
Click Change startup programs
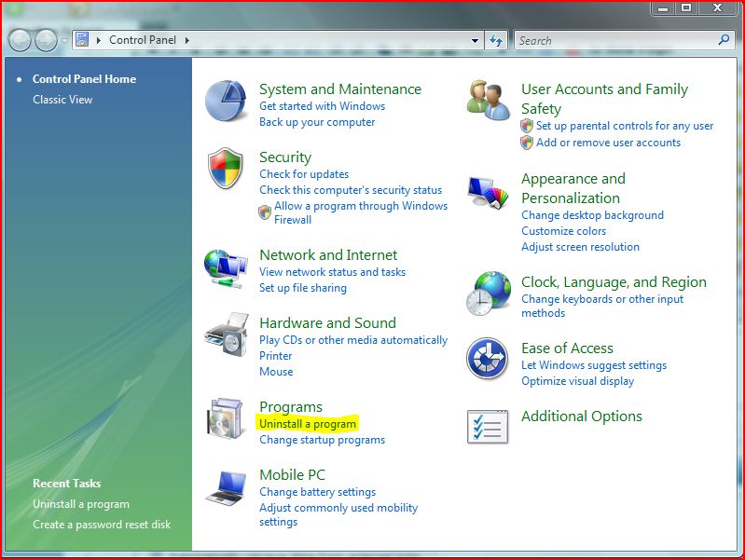[322, 440]
